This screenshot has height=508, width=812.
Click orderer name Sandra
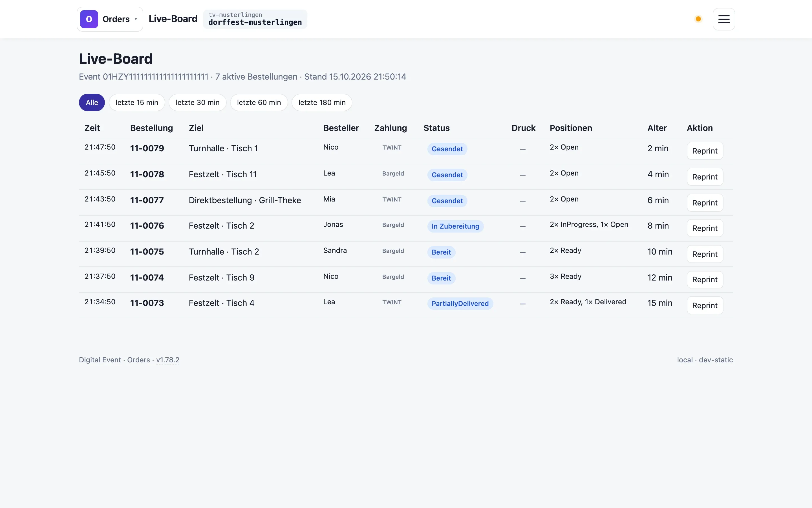click(x=335, y=250)
